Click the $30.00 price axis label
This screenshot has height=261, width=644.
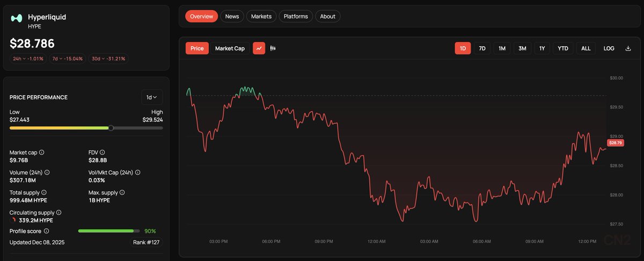tap(617, 78)
